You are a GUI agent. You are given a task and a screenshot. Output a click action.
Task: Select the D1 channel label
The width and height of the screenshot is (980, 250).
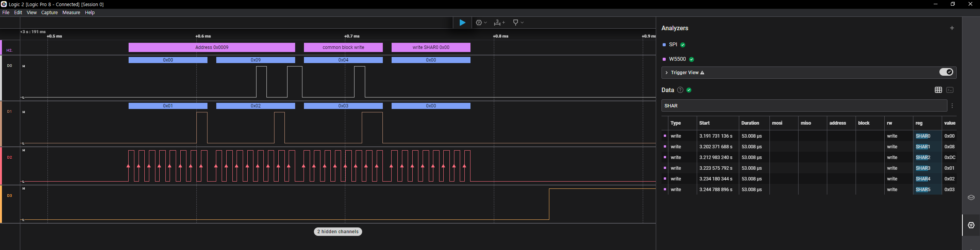[10, 112]
